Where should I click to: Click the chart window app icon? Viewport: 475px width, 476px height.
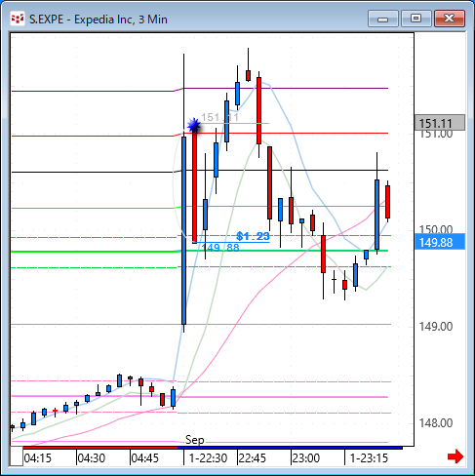[x=18, y=19]
